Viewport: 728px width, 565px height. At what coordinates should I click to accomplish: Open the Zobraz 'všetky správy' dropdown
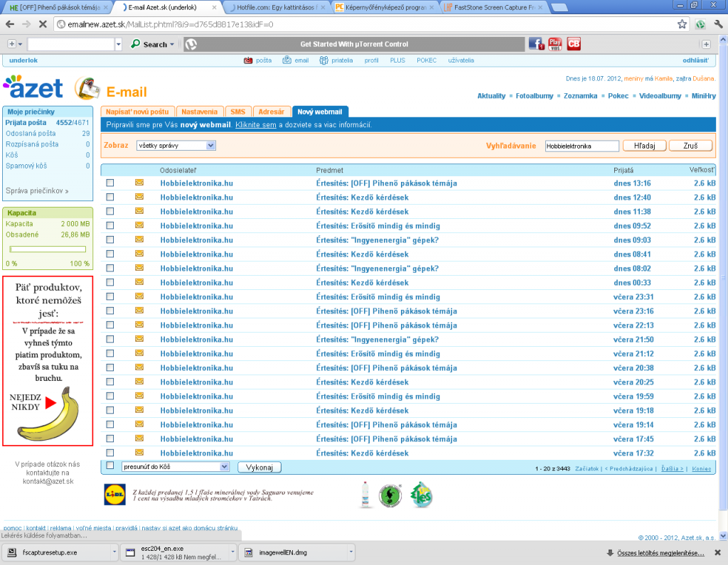tap(176, 145)
